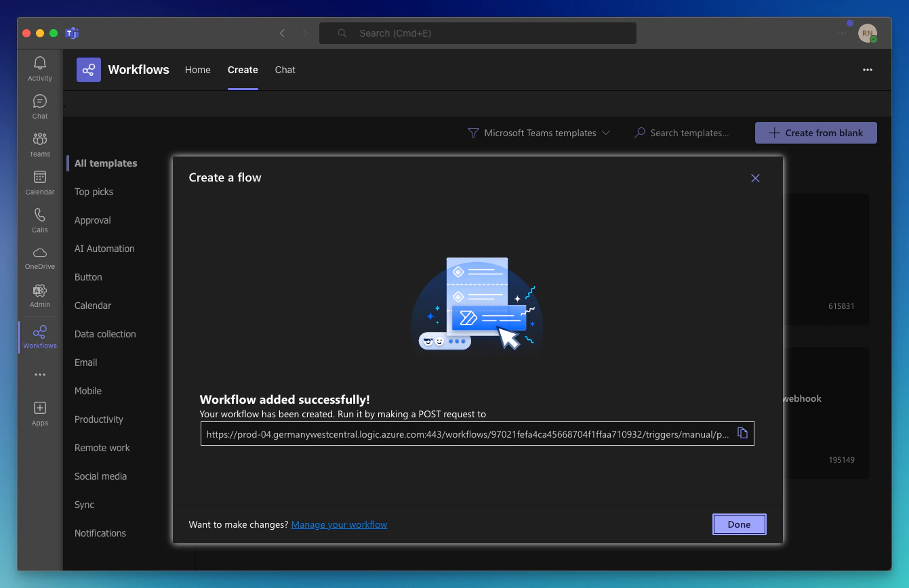
Task: Open the Teams sidebar icon
Action: [39, 143]
